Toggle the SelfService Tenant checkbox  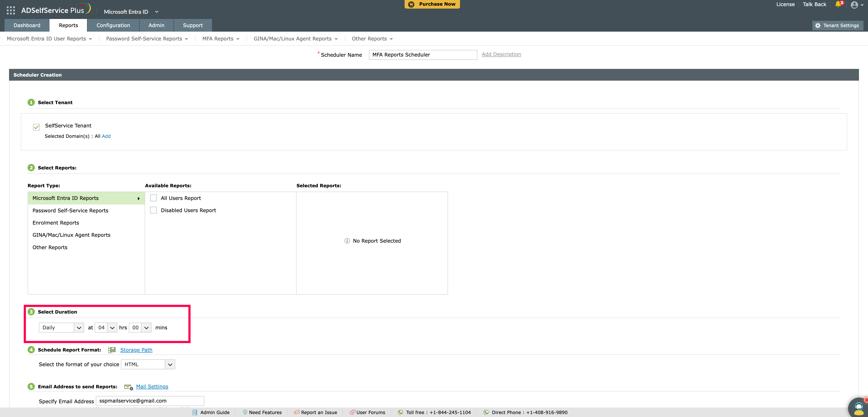36,127
